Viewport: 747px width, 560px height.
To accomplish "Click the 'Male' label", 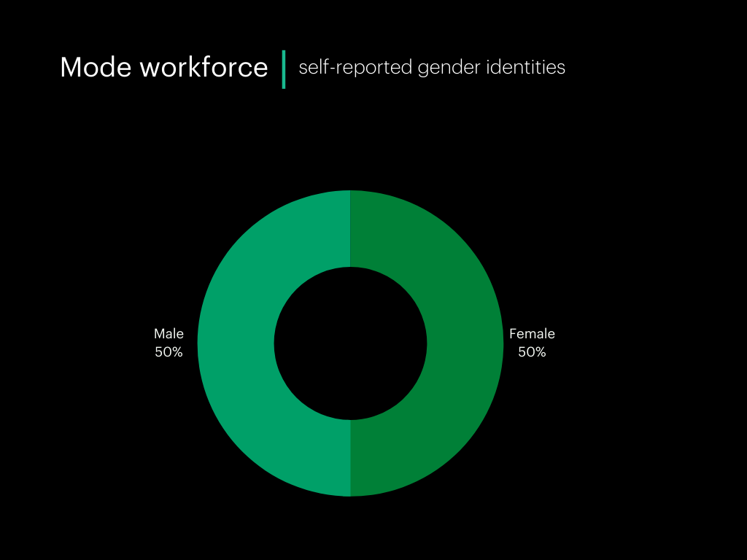I will [169, 334].
